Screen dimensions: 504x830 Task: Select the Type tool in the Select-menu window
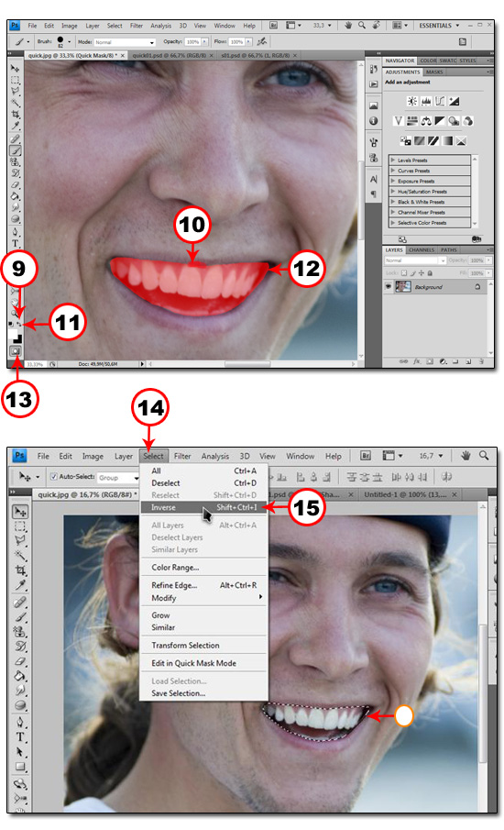pos(20,736)
